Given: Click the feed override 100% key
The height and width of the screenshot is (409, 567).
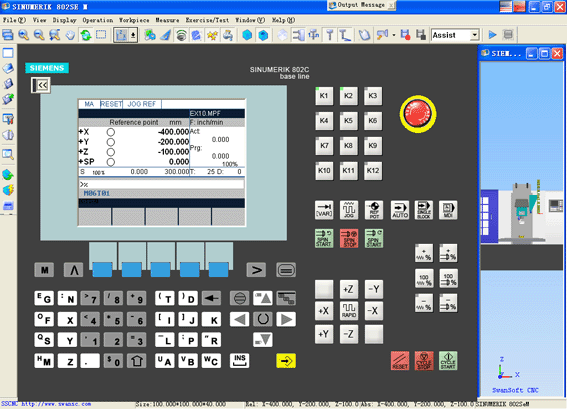Looking at the screenshot, I should (423, 278).
